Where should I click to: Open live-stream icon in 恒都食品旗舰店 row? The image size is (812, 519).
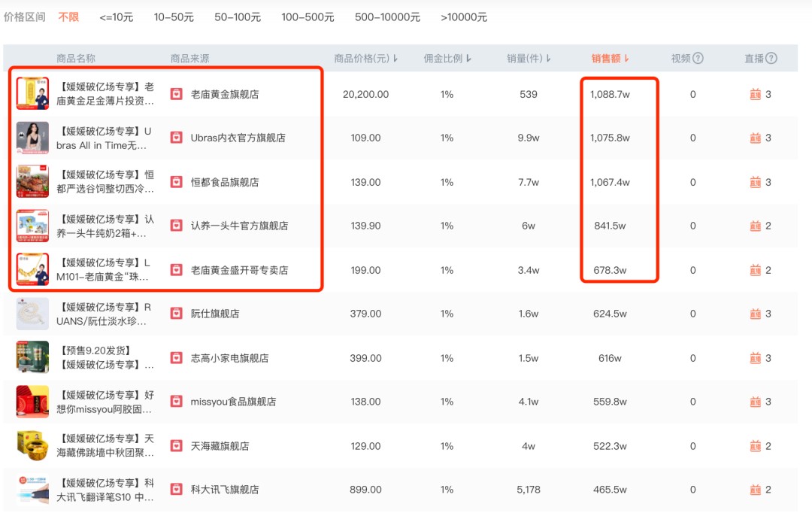pos(756,182)
